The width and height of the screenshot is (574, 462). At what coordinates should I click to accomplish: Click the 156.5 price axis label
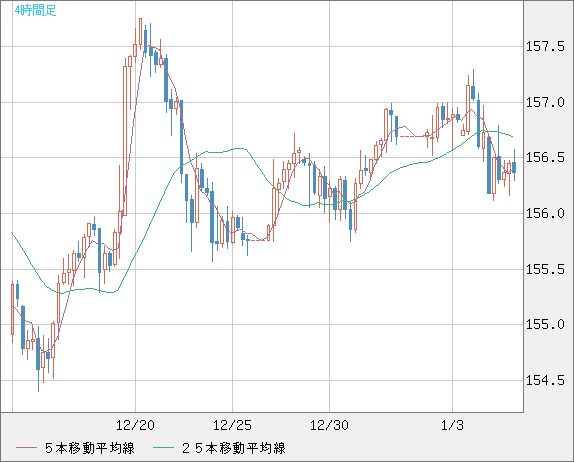pos(545,158)
